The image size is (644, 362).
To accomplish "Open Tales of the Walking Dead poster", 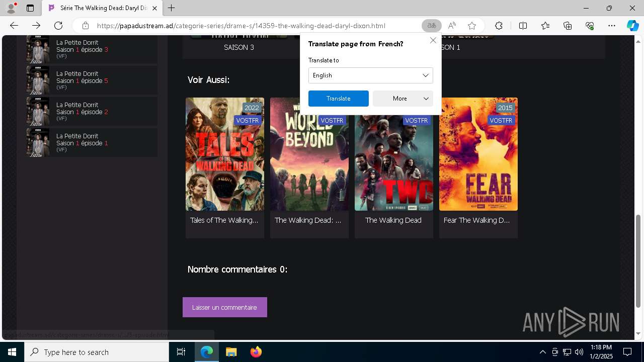I will 225,154.
